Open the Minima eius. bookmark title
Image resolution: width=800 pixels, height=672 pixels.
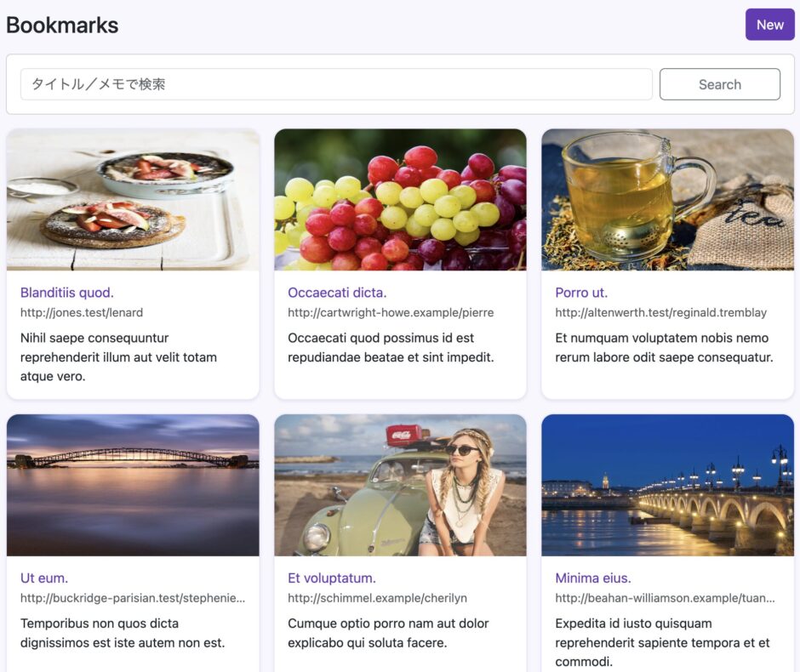[x=593, y=578]
